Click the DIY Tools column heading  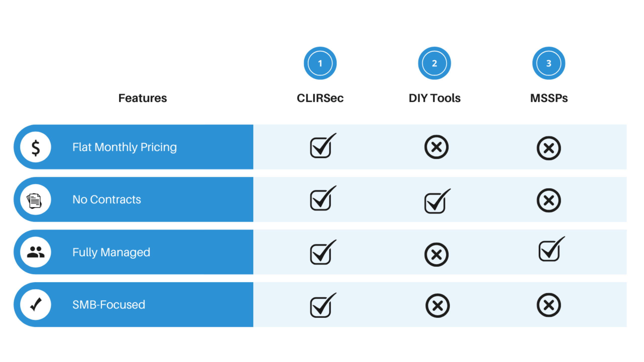coord(434,98)
